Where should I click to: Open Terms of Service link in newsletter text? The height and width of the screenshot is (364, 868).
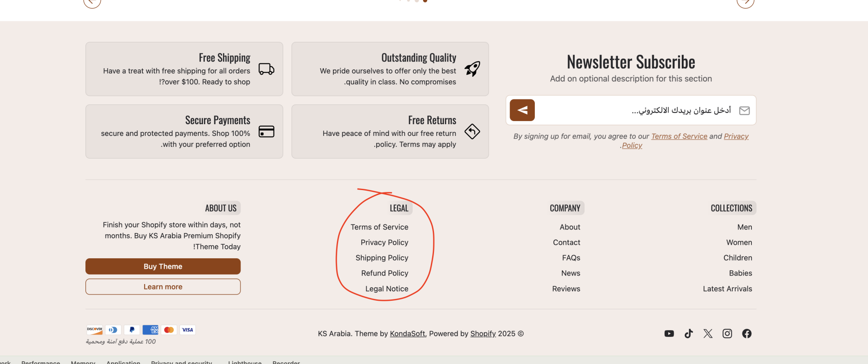[x=679, y=136]
